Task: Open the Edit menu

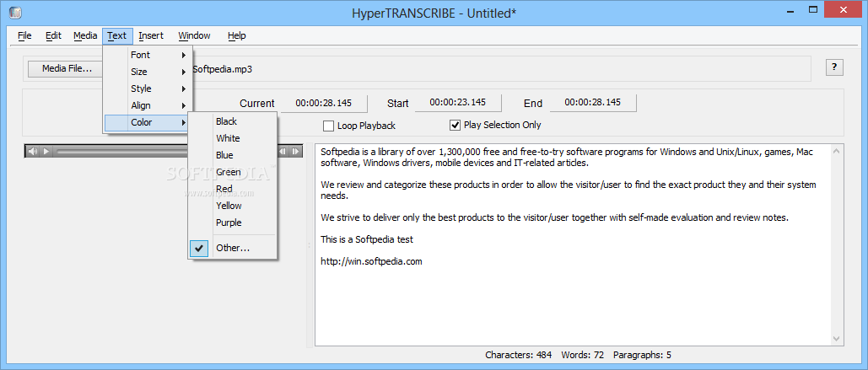Action: pos(54,35)
